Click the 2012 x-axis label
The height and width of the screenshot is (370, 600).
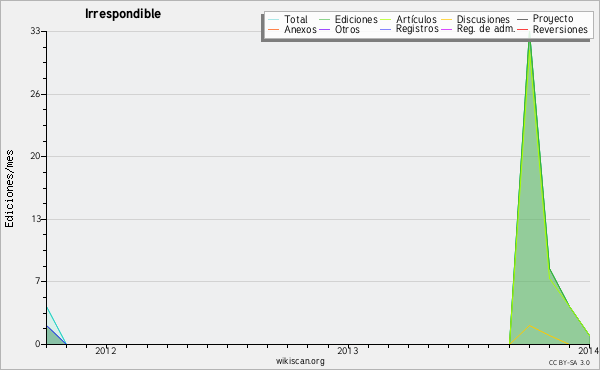coord(106,350)
